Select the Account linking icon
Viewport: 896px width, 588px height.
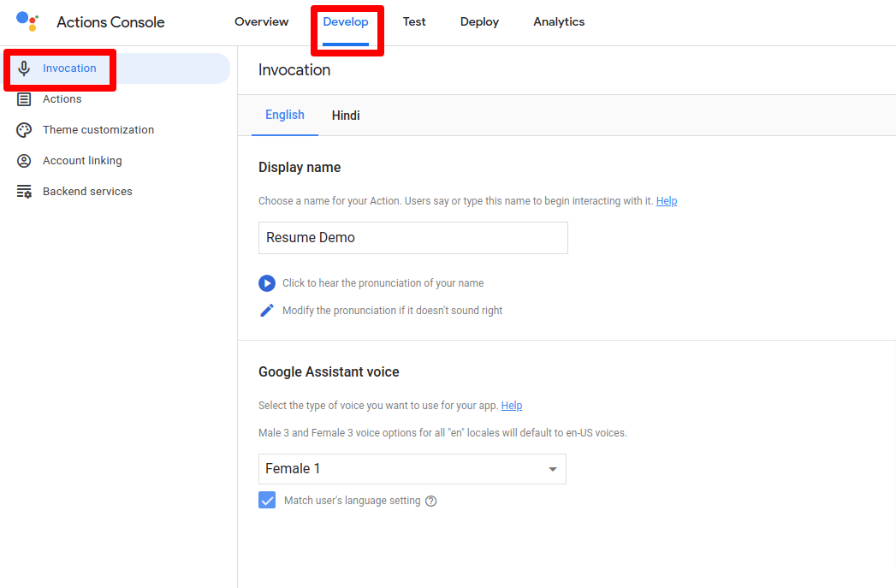25,160
